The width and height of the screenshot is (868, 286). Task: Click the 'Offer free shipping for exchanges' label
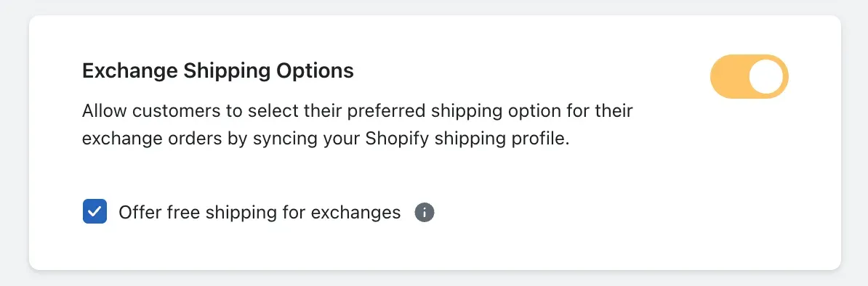point(260,213)
